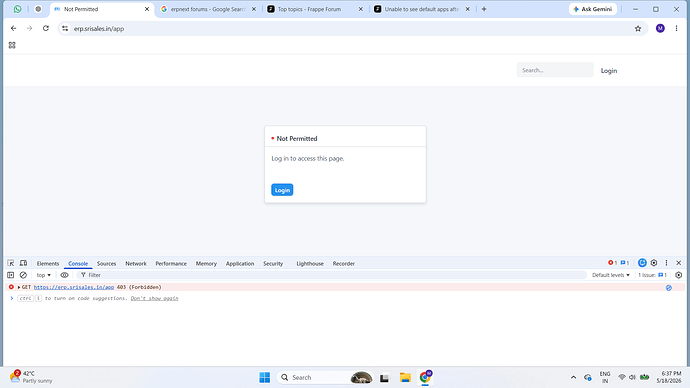
Task: Open the WhatsApp pinned tab
Action: (x=18, y=9)
